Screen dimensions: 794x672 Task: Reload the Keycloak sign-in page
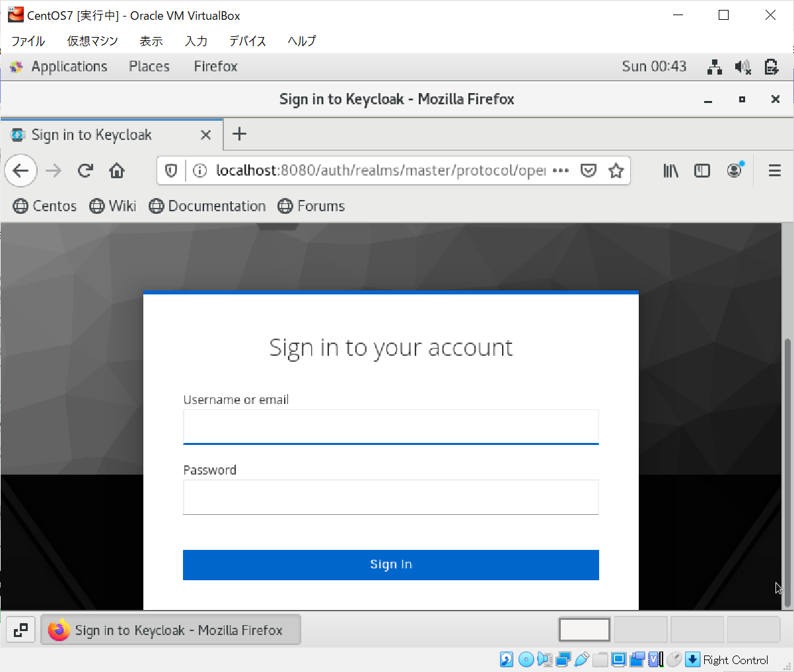[85, 171]
